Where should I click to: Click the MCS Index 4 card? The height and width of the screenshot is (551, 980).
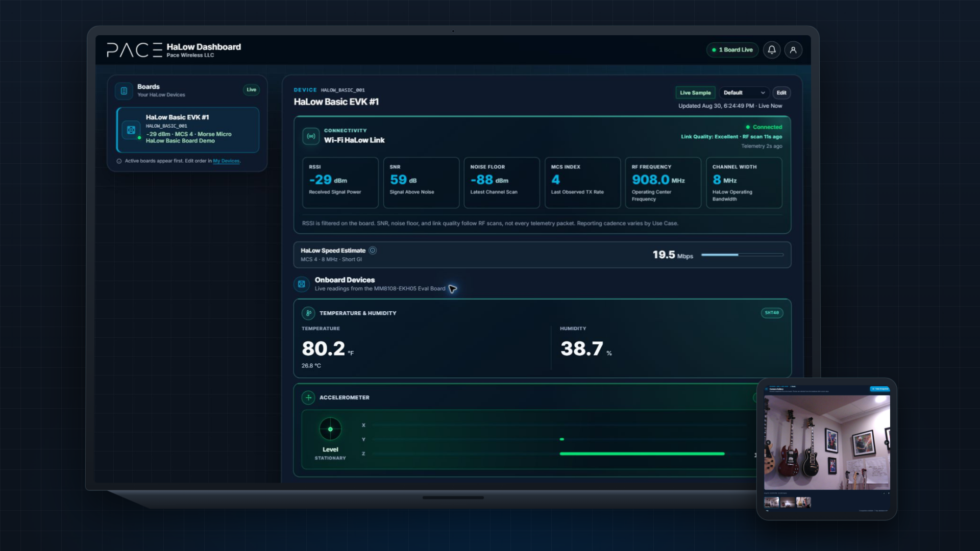click(582, 183)
